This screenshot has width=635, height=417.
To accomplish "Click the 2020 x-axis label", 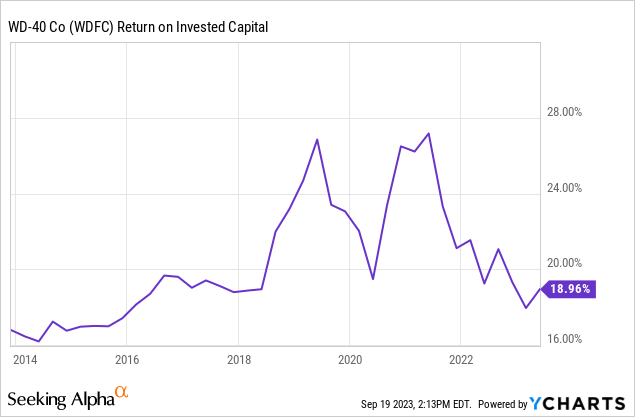I will click(350, 359).
